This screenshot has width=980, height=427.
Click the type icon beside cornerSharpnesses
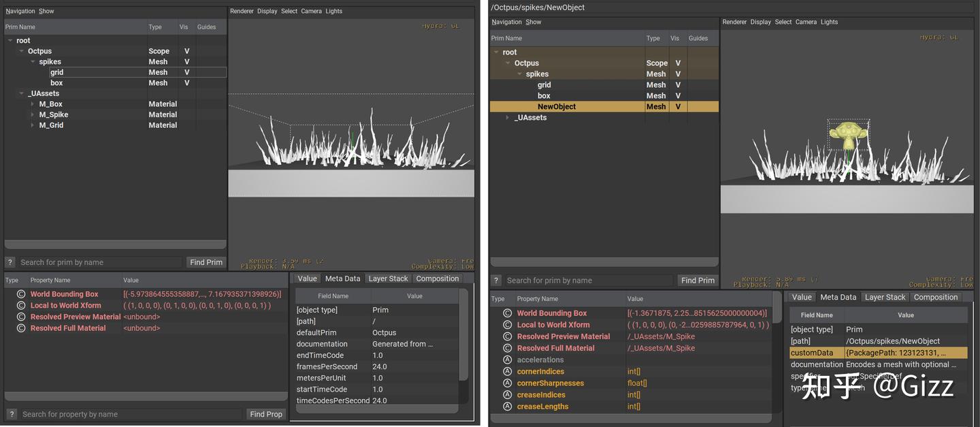tap(507, 383)
